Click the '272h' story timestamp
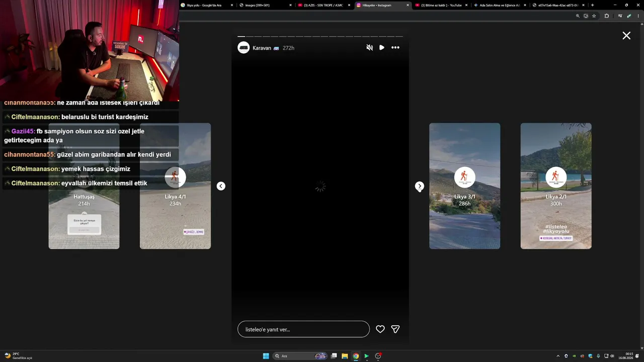Viewport: 644px width, 362px height. (x=288, y=48)
